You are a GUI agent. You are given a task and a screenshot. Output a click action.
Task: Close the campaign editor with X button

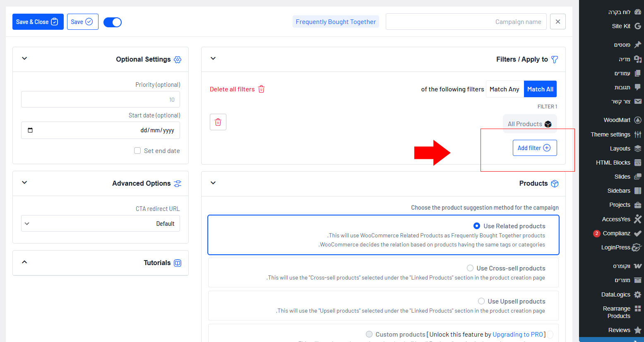click(557, 22)
